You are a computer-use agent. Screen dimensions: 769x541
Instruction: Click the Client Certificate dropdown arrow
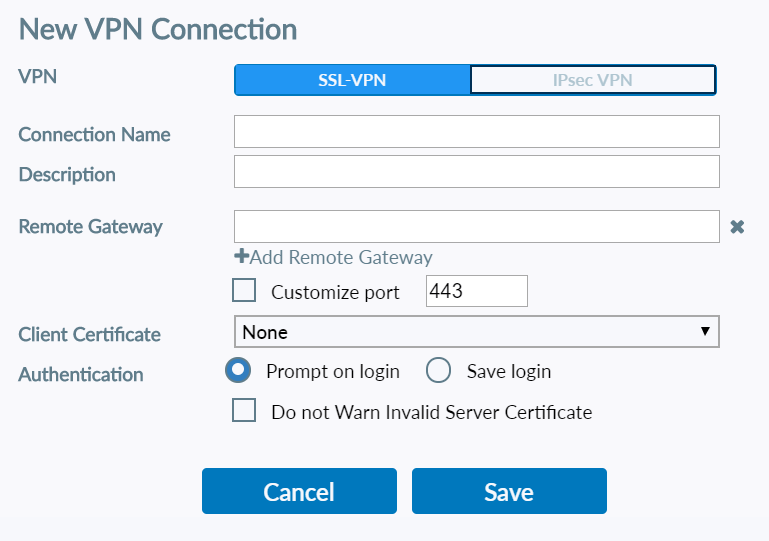coord(704,332)
